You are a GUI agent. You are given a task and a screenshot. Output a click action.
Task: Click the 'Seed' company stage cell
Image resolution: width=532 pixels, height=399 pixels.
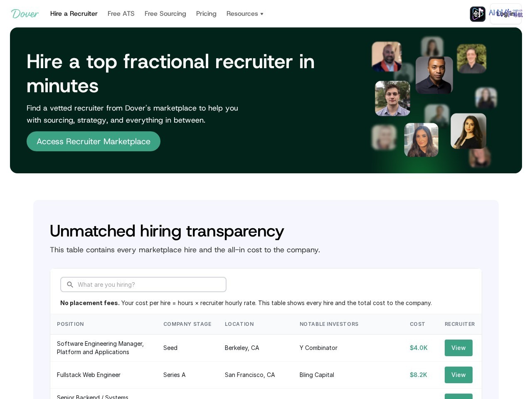point(170,348)
